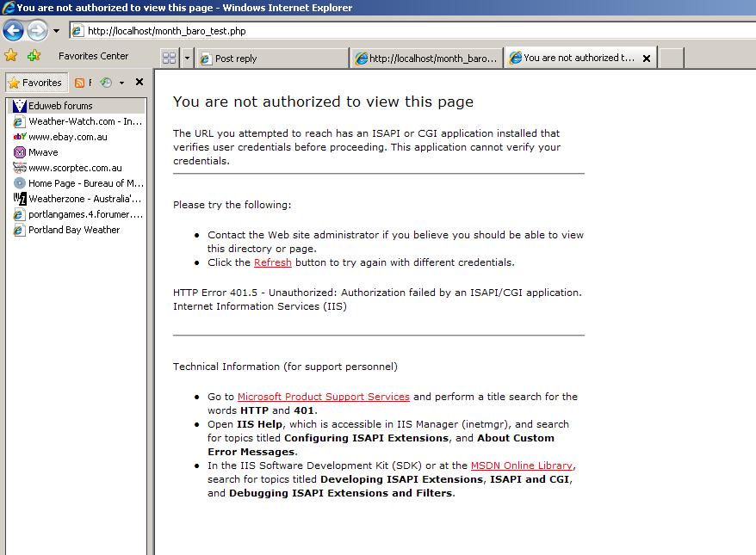Expand the History sort dropdown arrow
756x555 pixels.
(x=121, y=83)
